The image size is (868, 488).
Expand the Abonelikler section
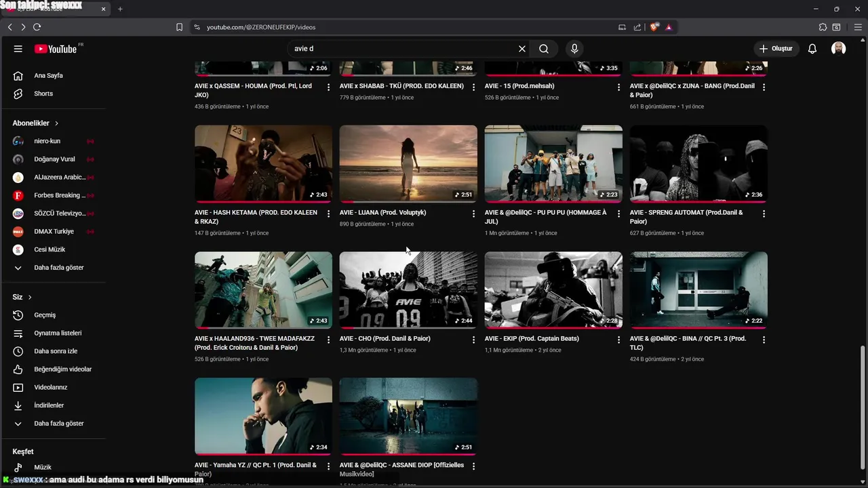(x=35, y=123)
